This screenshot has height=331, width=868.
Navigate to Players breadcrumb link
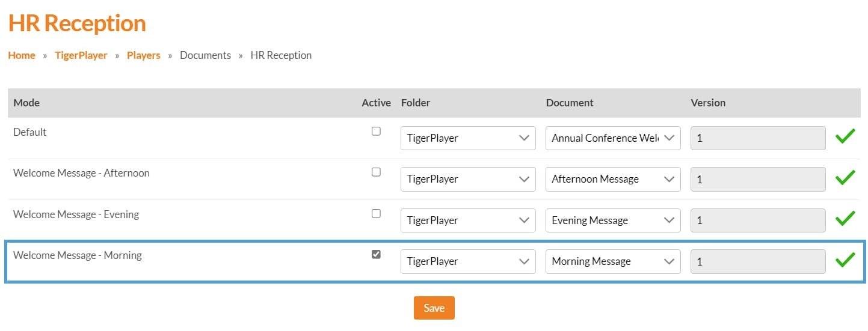143,55
